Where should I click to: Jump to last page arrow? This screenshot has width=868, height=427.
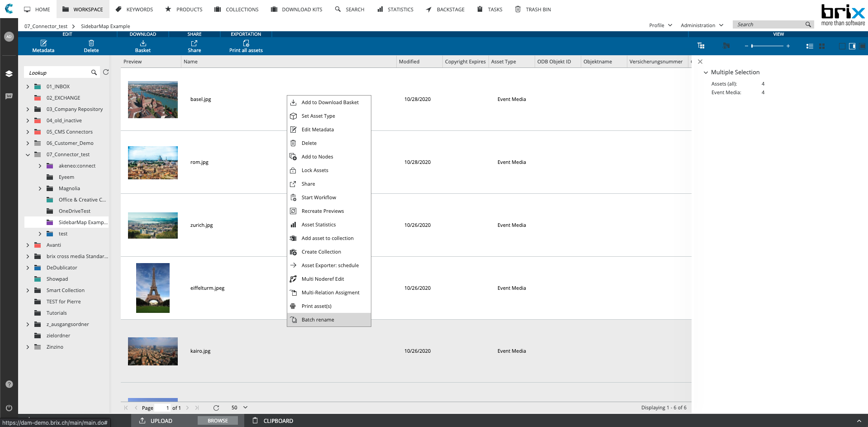[197, 408]
